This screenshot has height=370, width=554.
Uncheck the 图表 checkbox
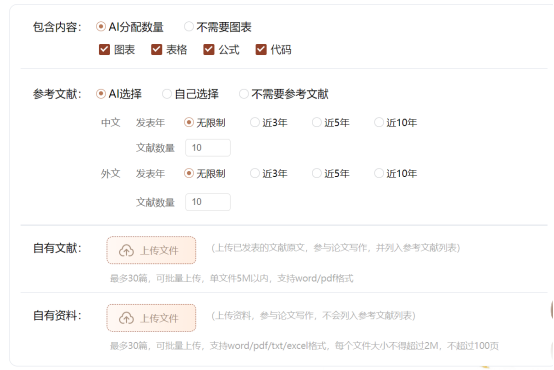coord(104,49)
